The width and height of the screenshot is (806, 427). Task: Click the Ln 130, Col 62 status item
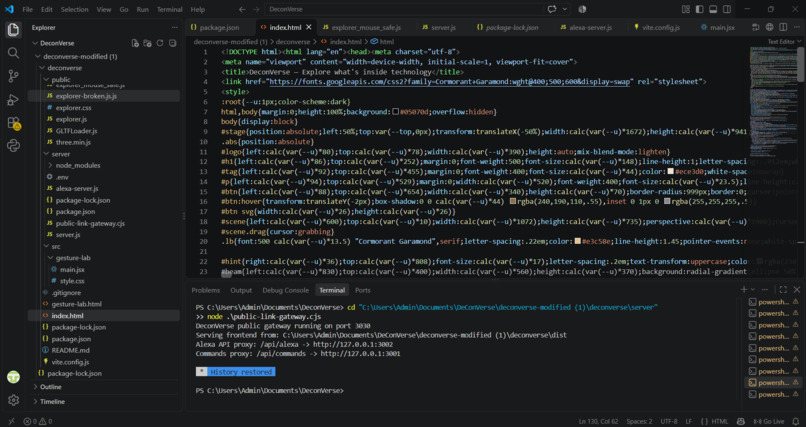tap(598, 421)
